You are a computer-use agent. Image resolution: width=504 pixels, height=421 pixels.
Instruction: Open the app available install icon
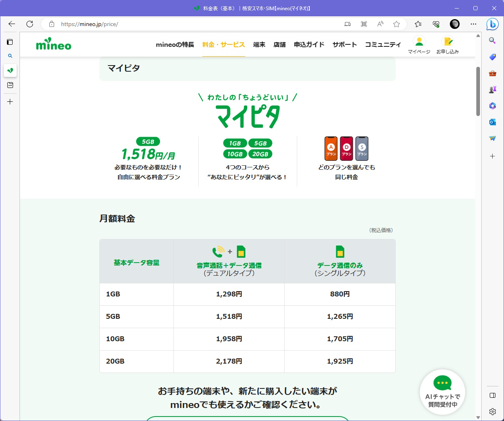(x=348, y=24)
